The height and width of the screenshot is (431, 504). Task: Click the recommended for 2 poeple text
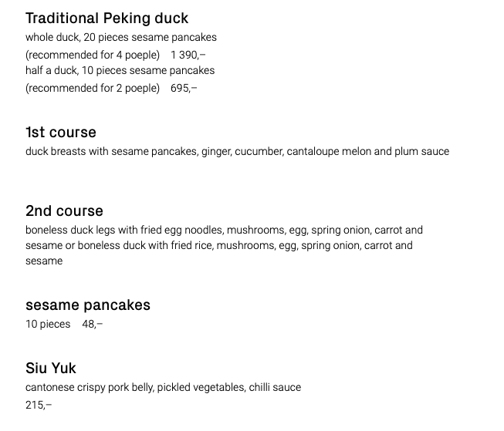coord(93,88)
